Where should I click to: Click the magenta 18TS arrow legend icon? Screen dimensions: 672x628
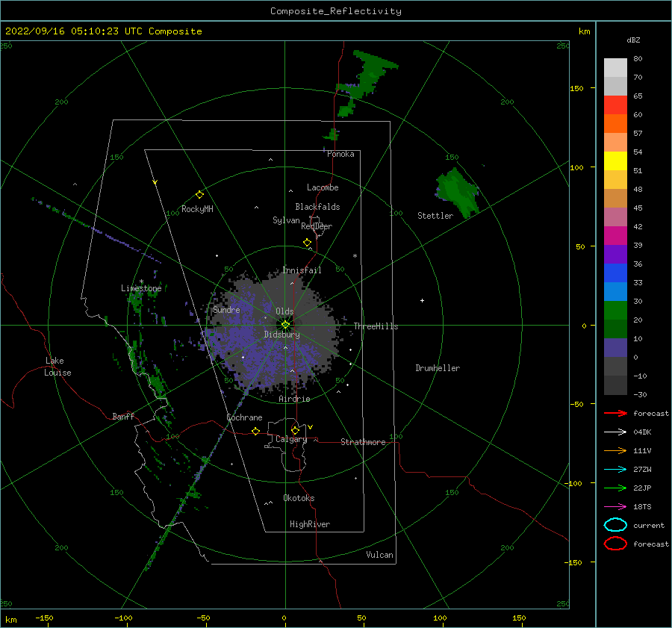pos(615,507)
